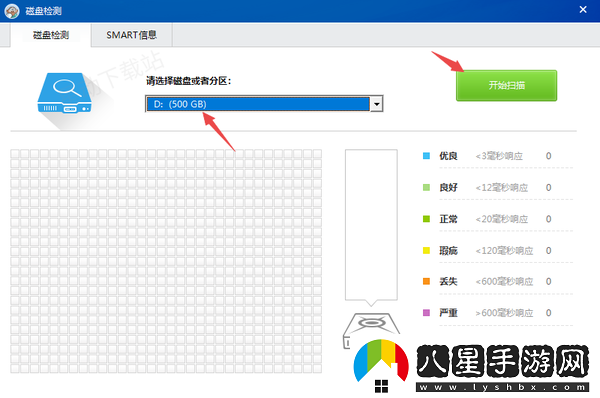
Task: Click the <600毫秒响应 text
Action: coord(504,281)
